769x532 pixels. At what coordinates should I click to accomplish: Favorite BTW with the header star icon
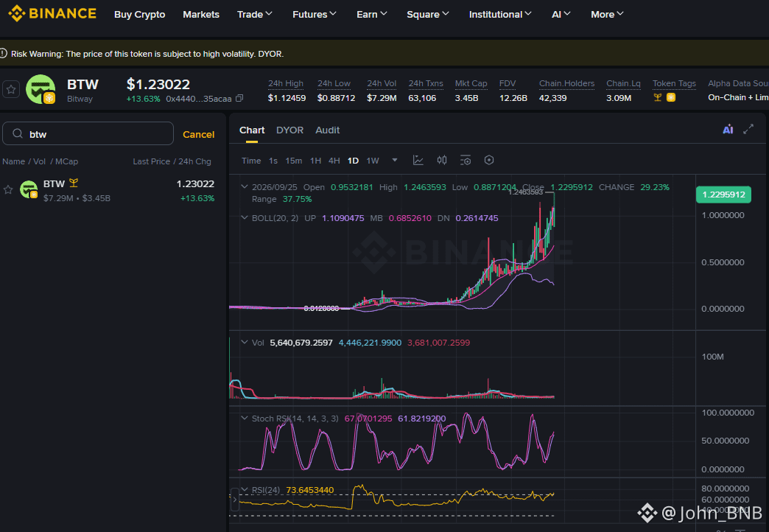click(x=11, y=89)
